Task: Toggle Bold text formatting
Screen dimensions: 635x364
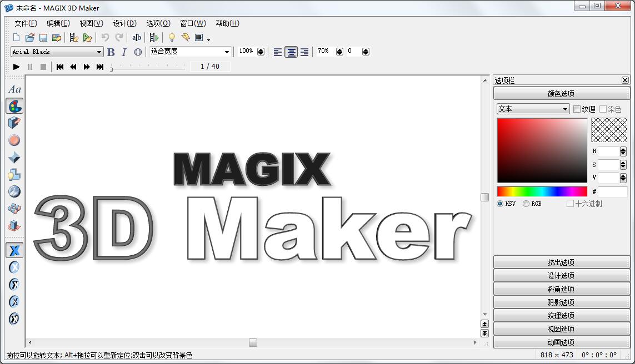Action: (111, 52)
